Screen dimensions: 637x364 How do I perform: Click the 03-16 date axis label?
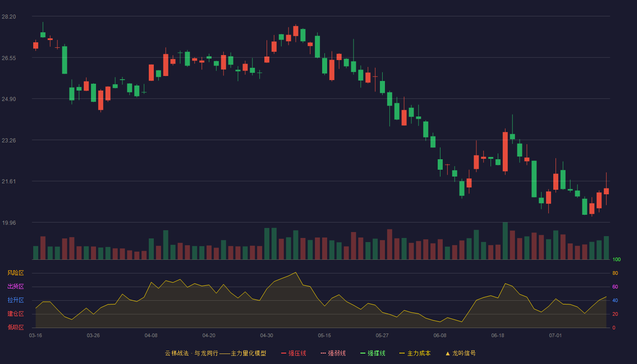[35, 335]
